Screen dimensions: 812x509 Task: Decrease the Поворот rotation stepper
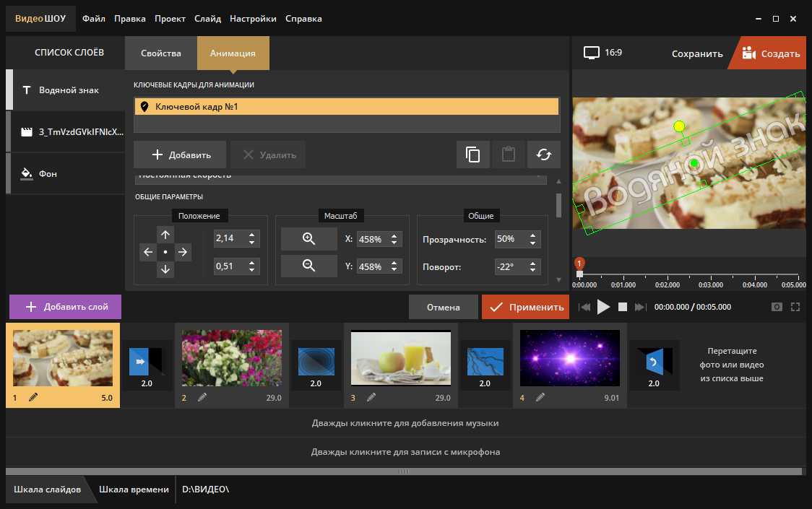(533, 271)
